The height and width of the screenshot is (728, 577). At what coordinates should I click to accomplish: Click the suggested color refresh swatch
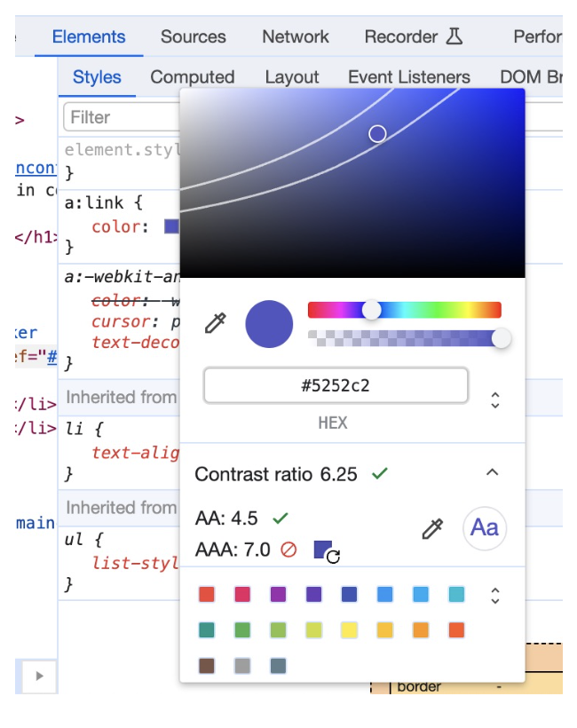(325, 551)
